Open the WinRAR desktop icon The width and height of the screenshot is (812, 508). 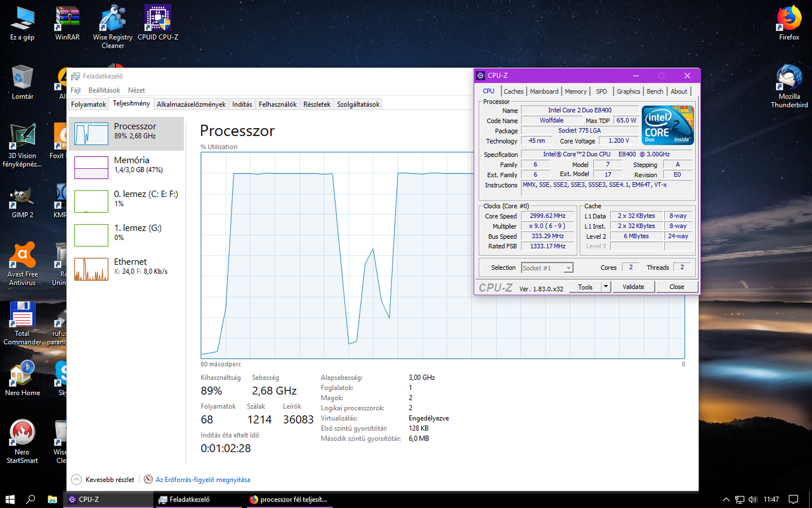coord(67,23)
